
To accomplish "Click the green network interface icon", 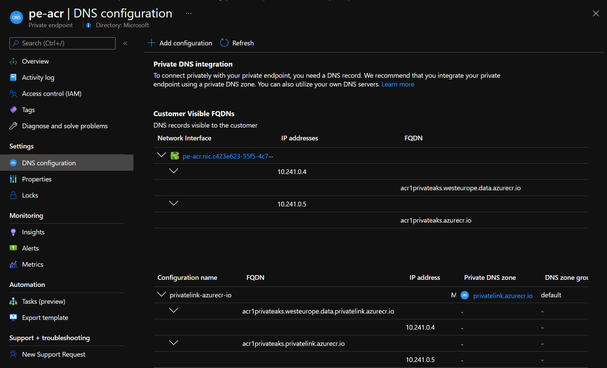I will click(x=175, y=156).
